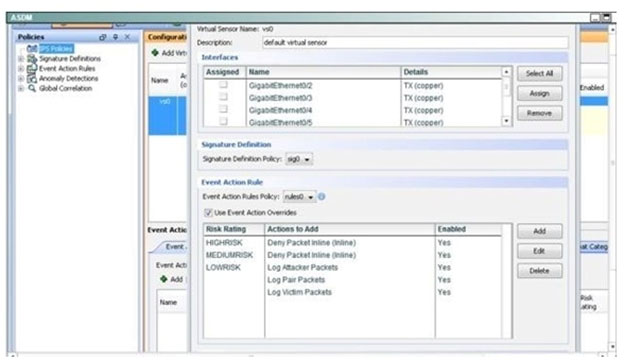Click the overrides Enabled column header

468,229
